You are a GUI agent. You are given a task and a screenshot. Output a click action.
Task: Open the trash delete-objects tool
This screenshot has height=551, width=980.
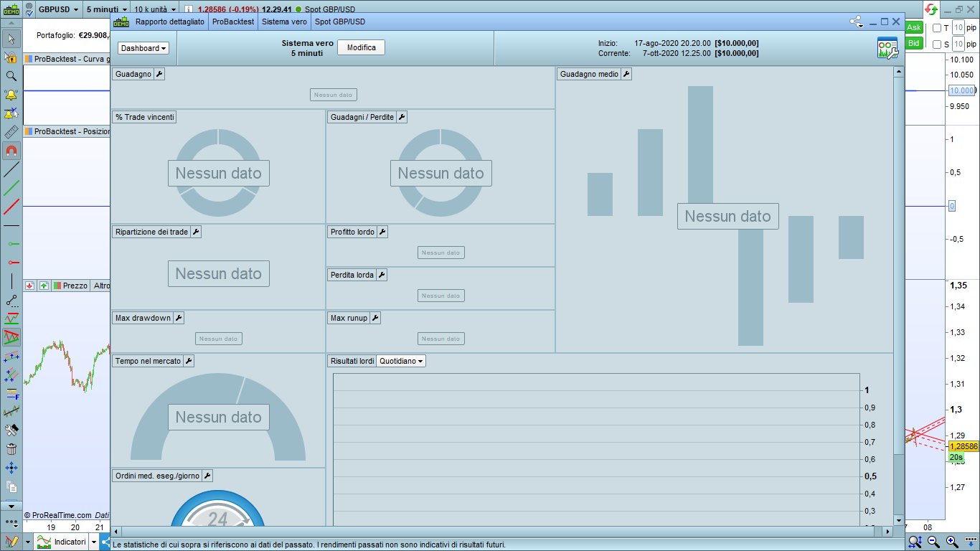tap(11, 449)
